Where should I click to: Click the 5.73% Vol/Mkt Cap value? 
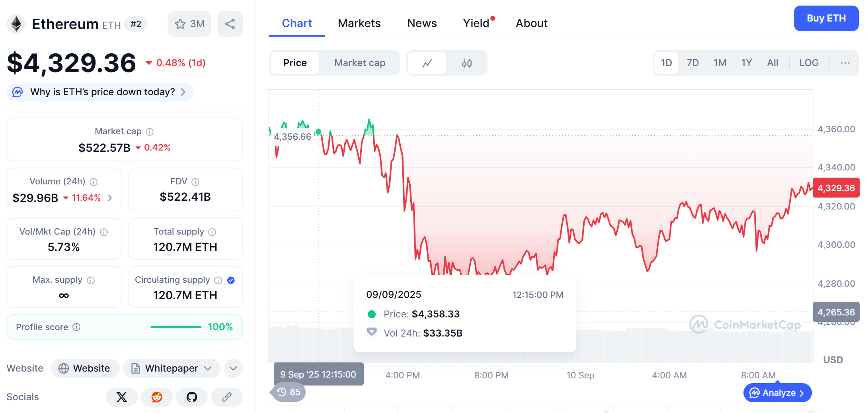point(64,247)
